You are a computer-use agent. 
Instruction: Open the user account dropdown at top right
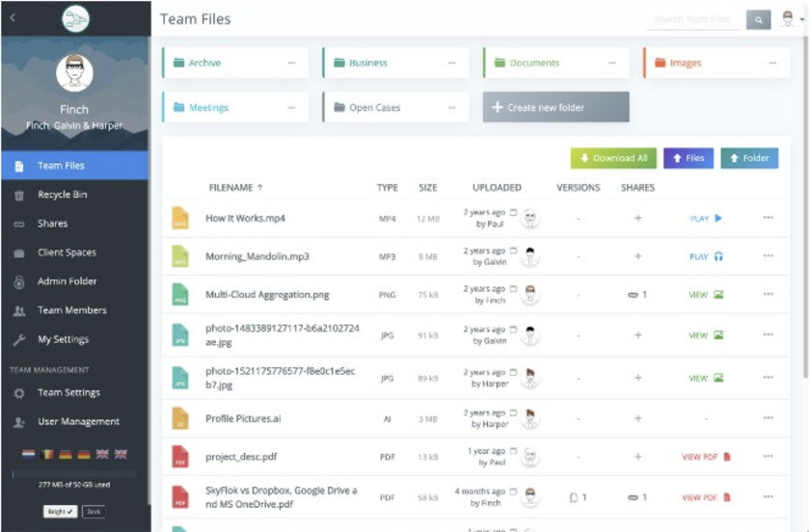(793, 19)
